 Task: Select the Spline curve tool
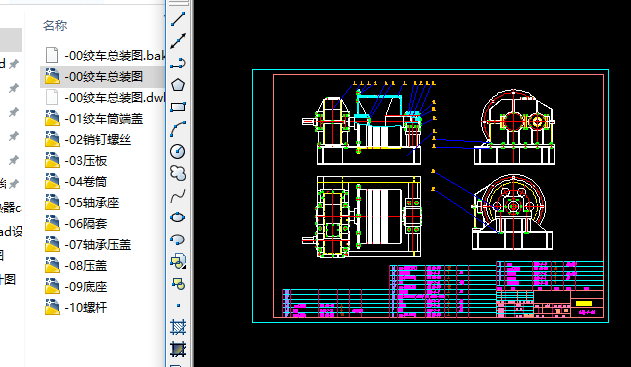[178, 196]
